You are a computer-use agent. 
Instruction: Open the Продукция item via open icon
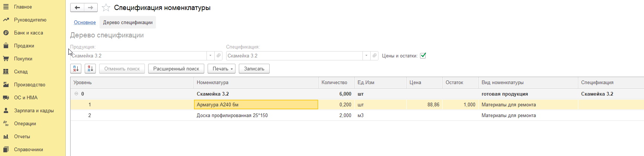click(218, 56)
